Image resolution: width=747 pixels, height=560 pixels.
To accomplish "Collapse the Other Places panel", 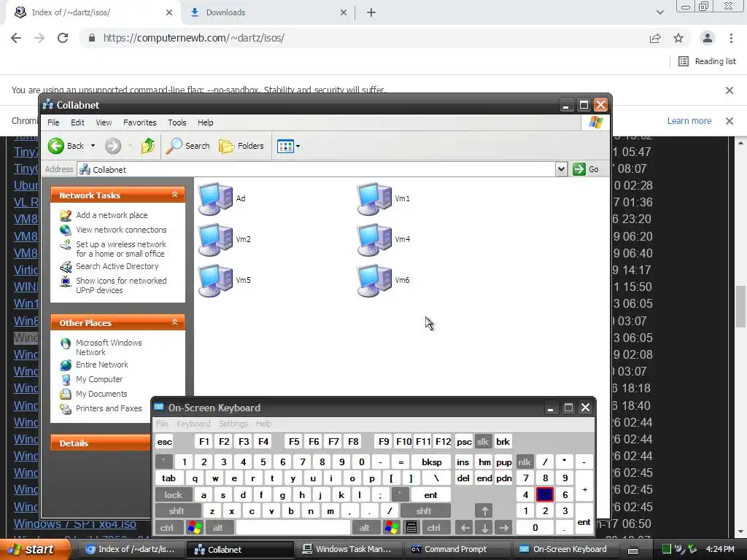I will pyautogui.click(x=174, y=322).
